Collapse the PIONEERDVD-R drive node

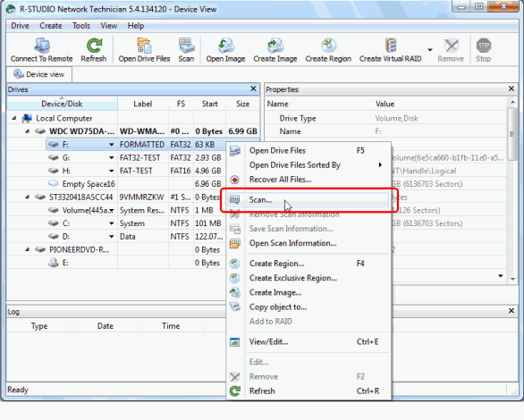coord(27,249)
